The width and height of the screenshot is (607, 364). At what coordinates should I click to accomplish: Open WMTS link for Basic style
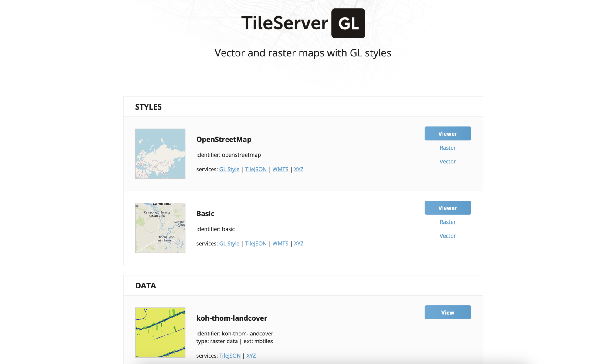(280, 244)
